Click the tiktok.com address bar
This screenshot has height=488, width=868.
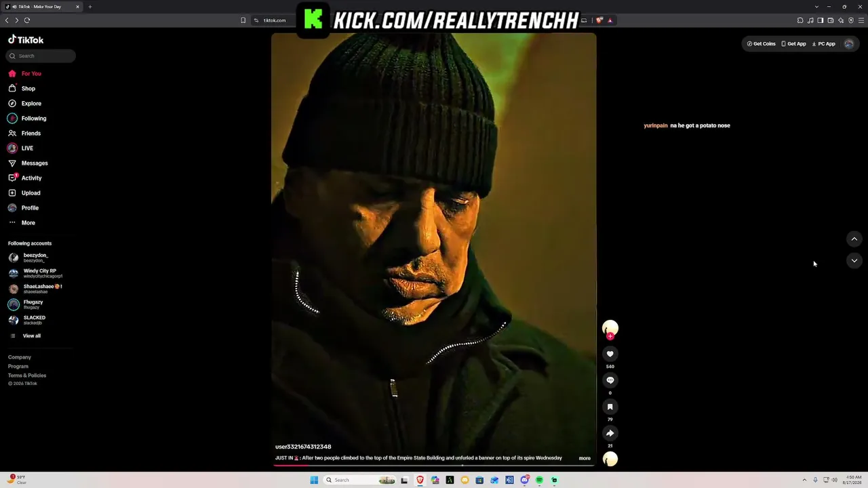point(275,20)
